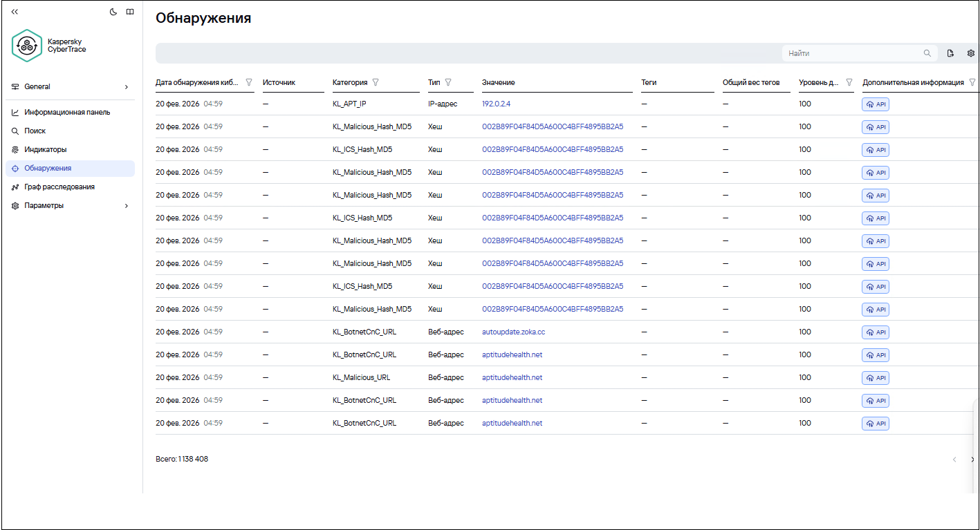This screenshot has width=980, height=530.
Task: Open the 192.0.2.4 value link
Action: point(496,104)
